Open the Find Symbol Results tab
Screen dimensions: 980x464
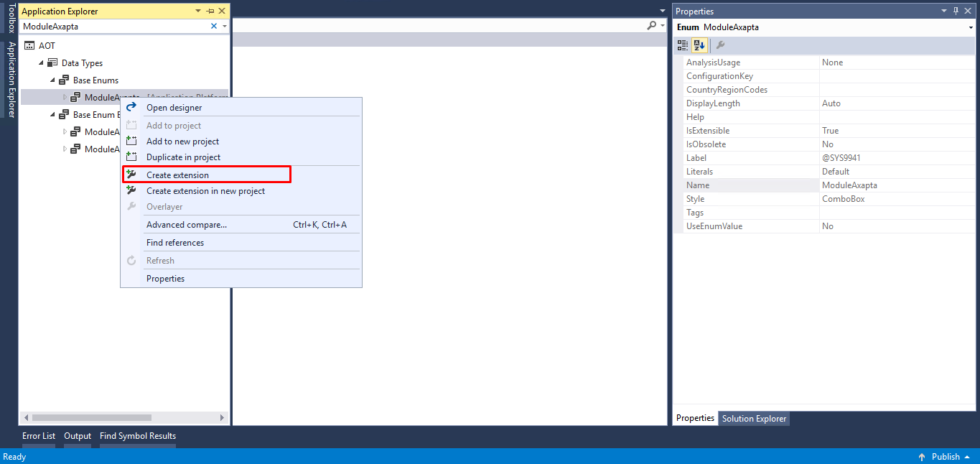tap(138, 436)
